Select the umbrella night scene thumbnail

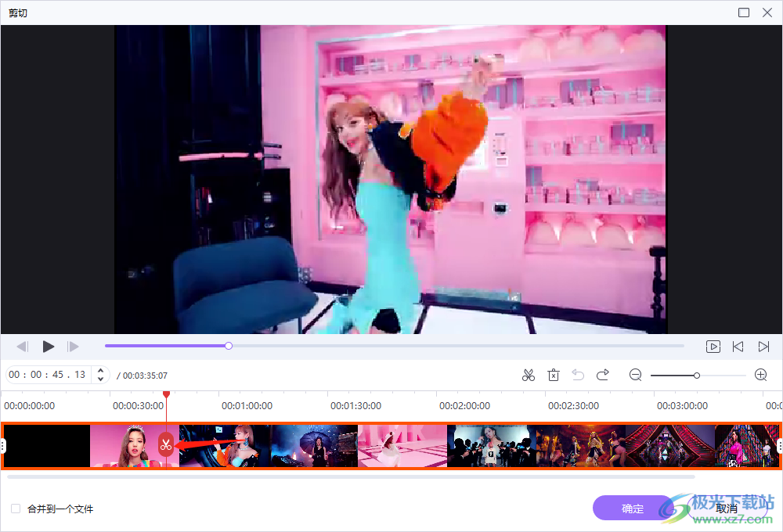click(314, 446)
